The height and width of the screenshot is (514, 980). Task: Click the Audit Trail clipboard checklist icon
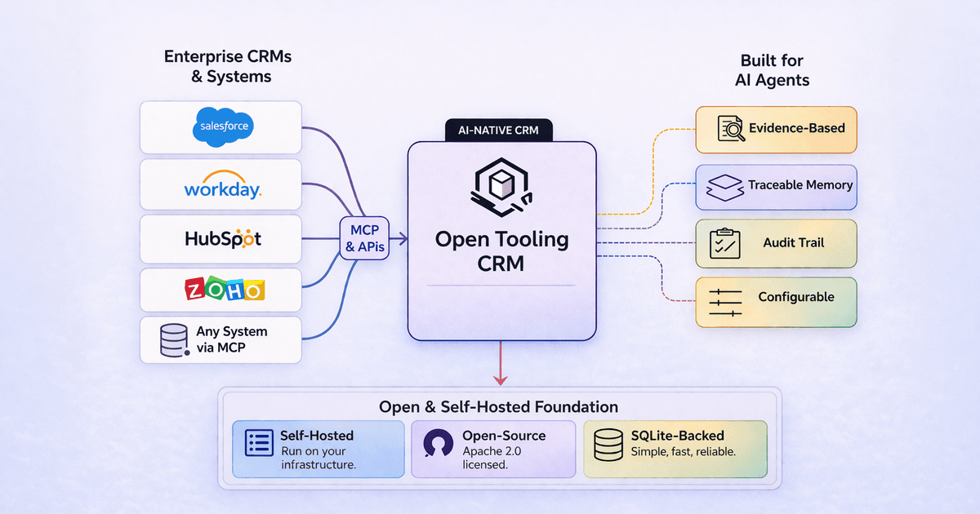(x=724, y=243)
